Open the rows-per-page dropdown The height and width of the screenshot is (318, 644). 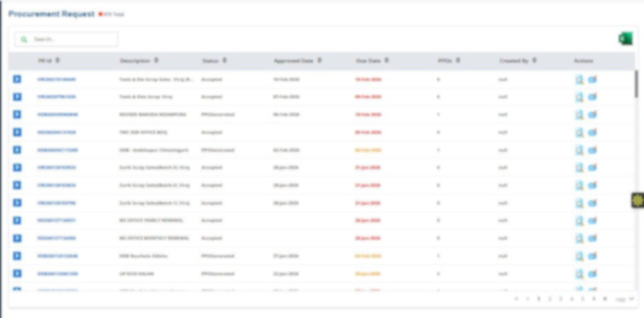point(625,299)
